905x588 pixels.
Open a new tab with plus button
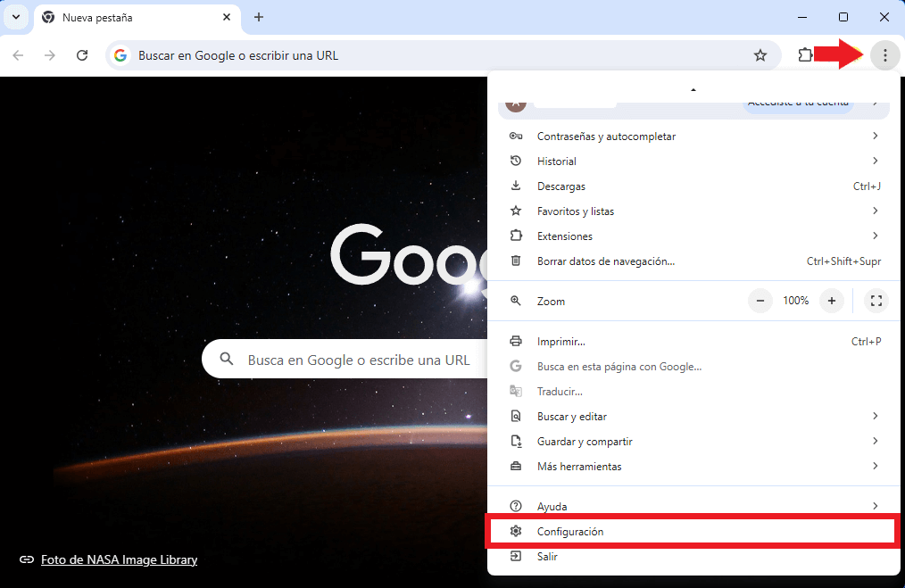(x=259, y=17)
